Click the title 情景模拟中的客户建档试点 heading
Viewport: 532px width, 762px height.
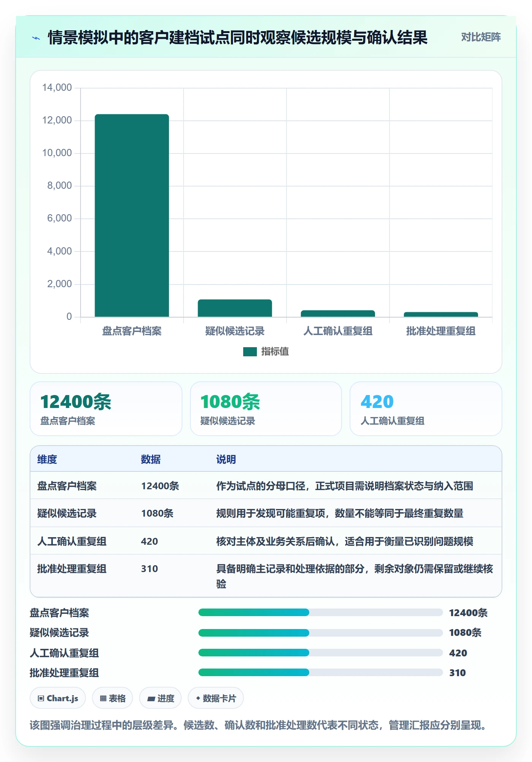point(237,38)
